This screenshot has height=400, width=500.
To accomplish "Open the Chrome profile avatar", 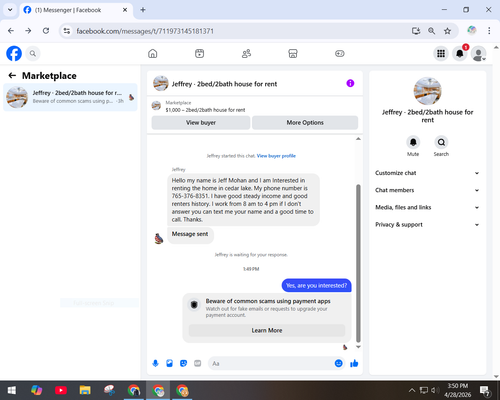I will tap(472, 30).
